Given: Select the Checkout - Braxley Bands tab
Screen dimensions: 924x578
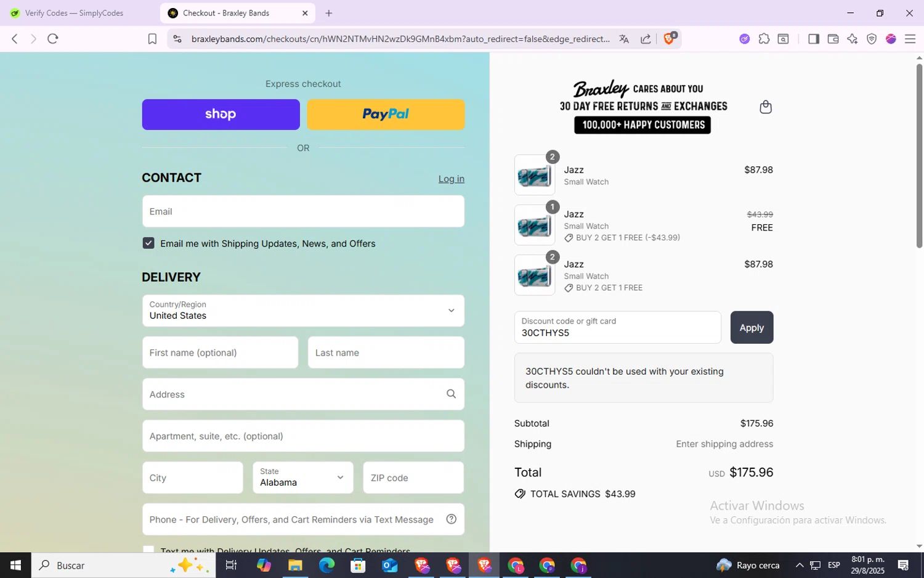Looking at the screenshot, I should [x=237, y=13].
